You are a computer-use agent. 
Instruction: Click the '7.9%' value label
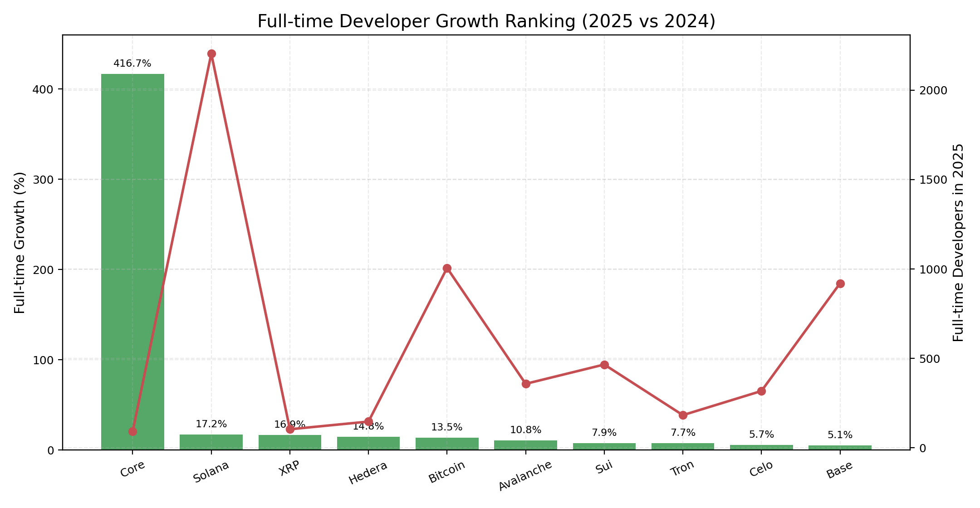coord(604,433)
